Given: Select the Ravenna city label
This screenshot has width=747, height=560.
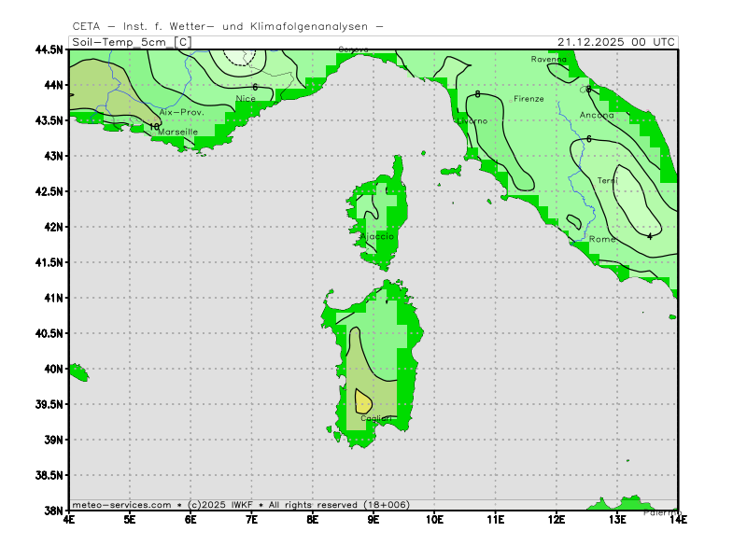Looking at the screenshot, I should [549, 59].
